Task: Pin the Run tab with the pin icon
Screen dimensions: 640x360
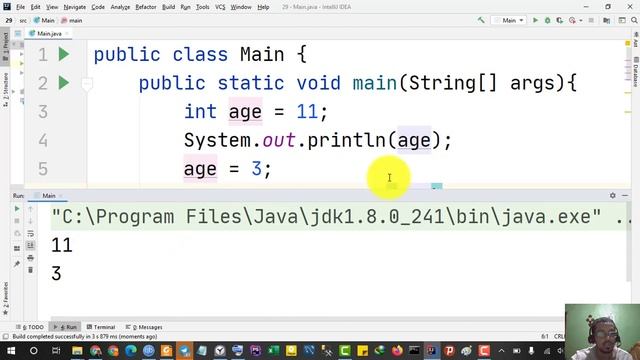Action: tap(17, 264)
